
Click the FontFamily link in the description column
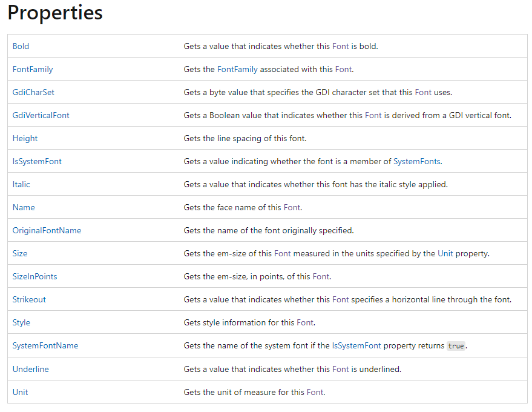237,69
